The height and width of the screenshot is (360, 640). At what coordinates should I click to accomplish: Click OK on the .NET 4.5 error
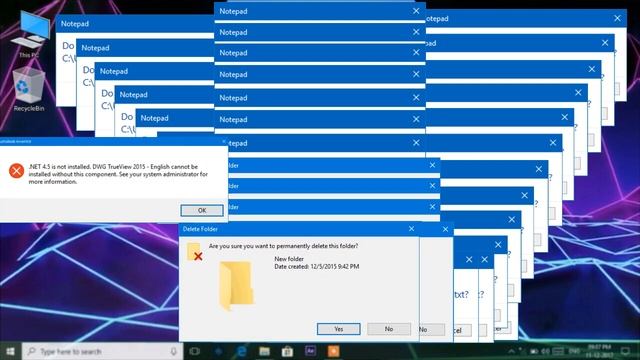[x=202, y=211]
